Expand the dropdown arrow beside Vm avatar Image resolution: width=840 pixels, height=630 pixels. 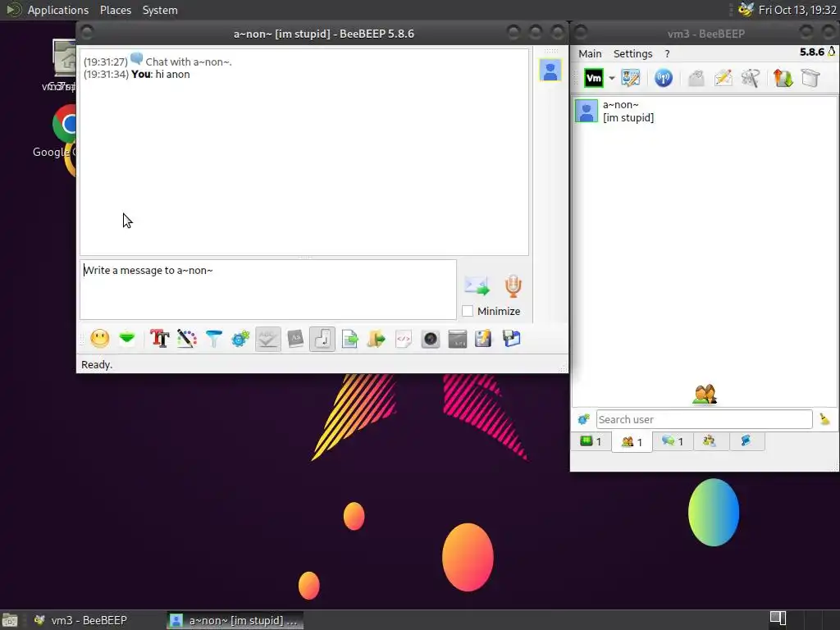click(612, 78)
